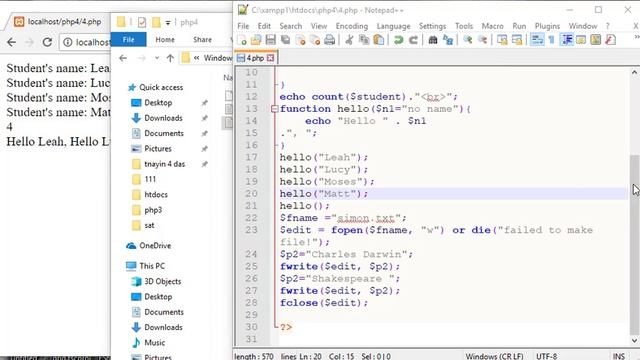Open the File menu in Notepad++

click(x=243, y=26)
